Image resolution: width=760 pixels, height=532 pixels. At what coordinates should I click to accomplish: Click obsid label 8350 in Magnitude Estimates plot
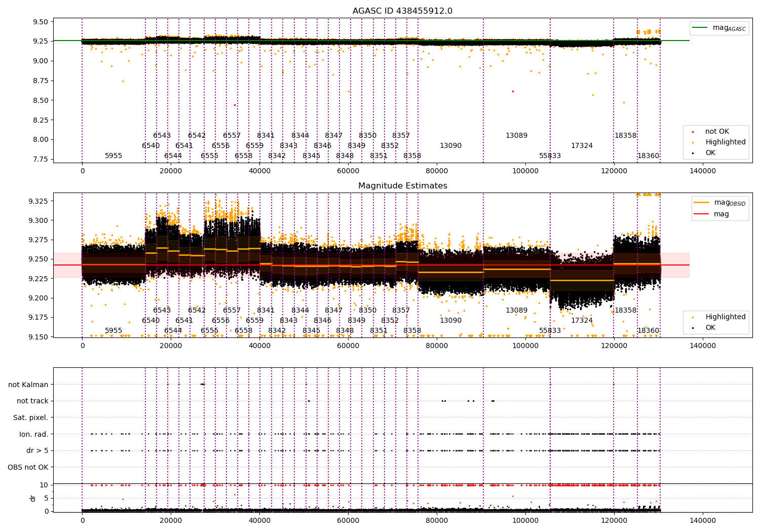(368, 311)
